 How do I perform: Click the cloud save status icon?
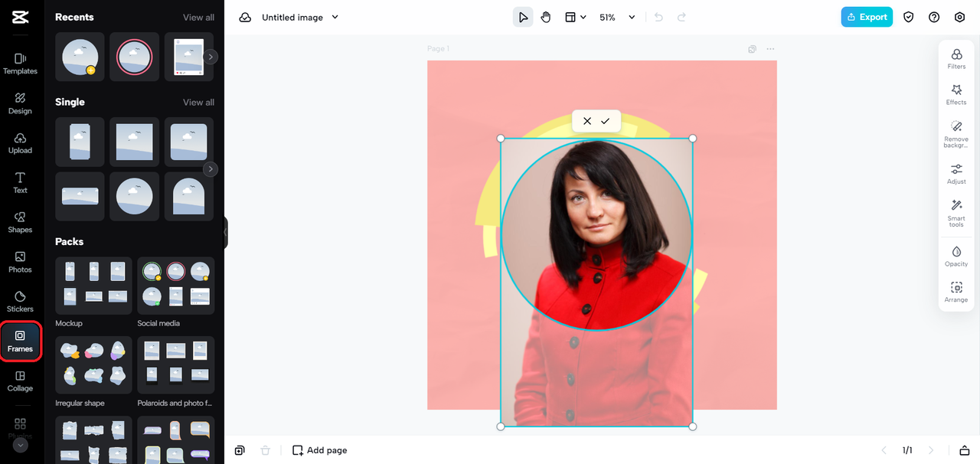tap(245, 17)
